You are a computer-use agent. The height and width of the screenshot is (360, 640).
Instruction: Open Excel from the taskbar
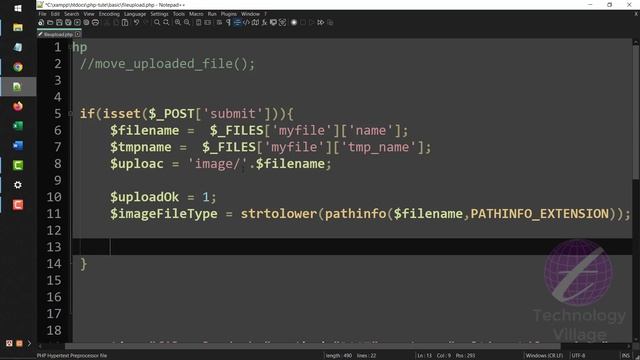[18, 126]
